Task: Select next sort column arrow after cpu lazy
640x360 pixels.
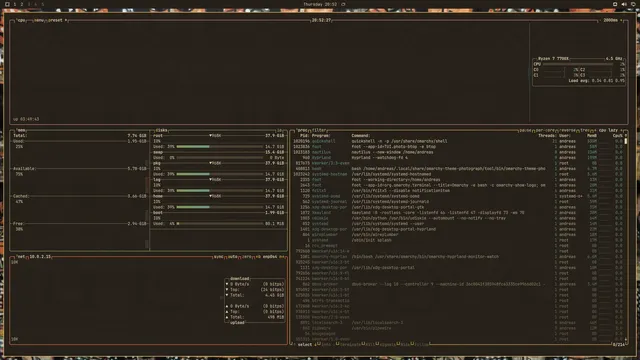Action: point(621,130)
